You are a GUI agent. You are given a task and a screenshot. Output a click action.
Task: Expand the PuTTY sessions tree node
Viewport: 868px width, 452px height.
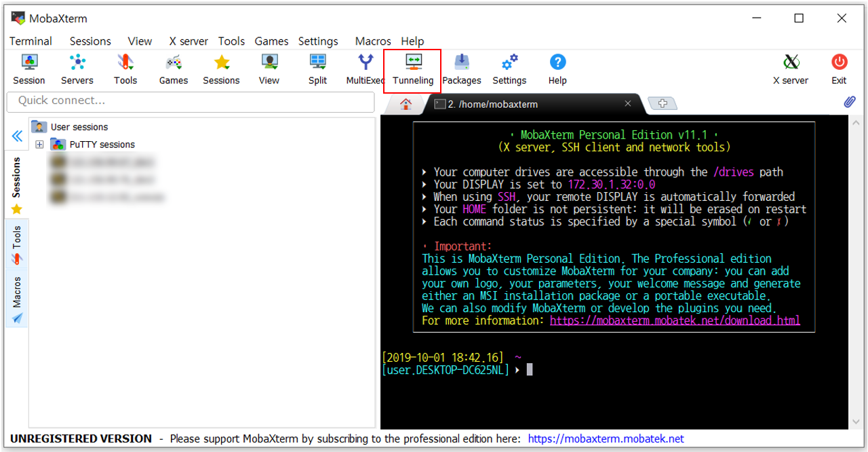(39, 145)
